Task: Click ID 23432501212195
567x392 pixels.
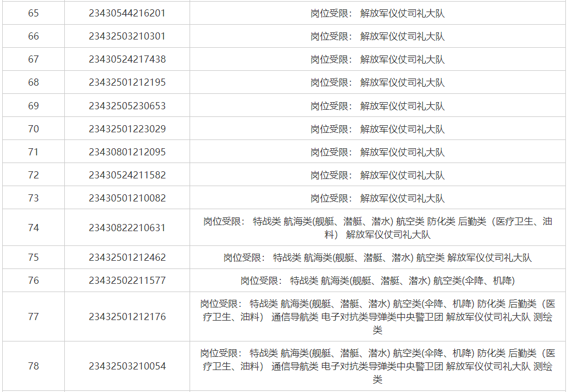Action: 127,82
